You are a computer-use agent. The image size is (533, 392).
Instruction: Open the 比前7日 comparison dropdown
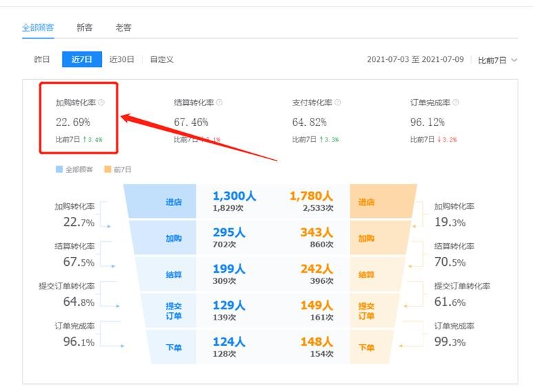497,61
